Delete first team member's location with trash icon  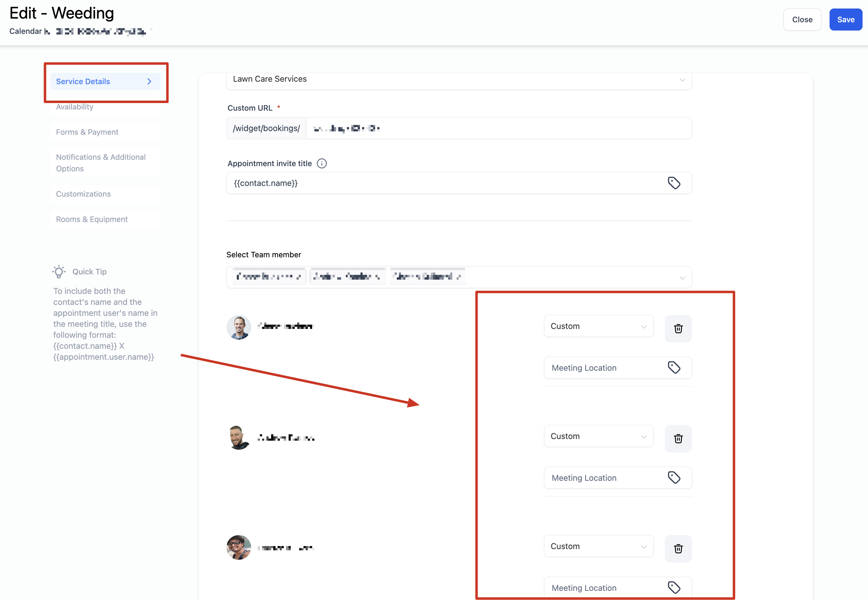678,329
